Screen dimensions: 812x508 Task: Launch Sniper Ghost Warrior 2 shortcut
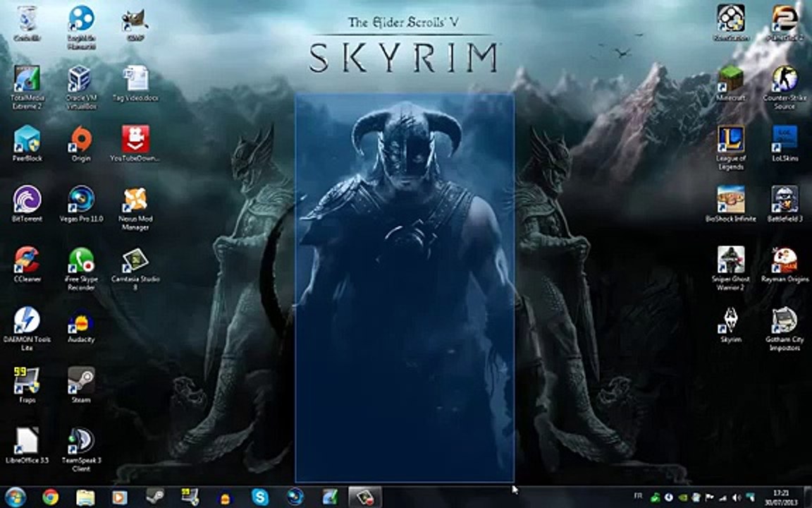(x=731, y=268)
